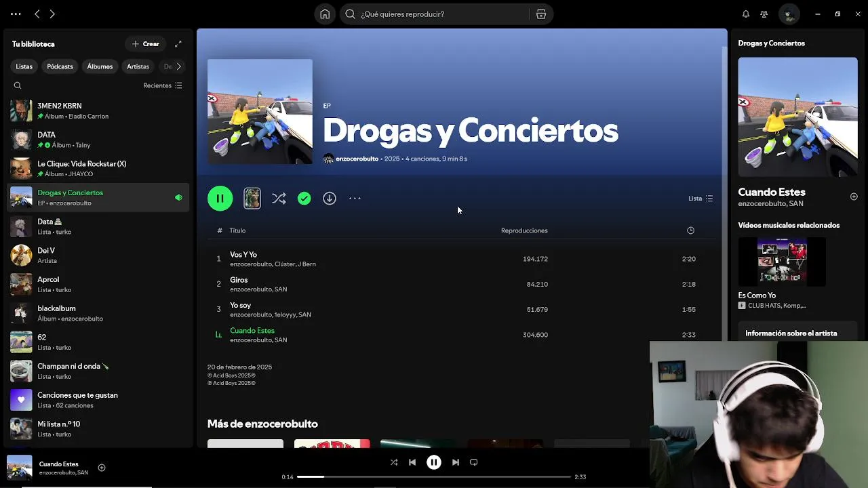This screenshot has height=488, width=868.
Task: Toggle shuffle next to the preview
Action: [x=279, y=199]
